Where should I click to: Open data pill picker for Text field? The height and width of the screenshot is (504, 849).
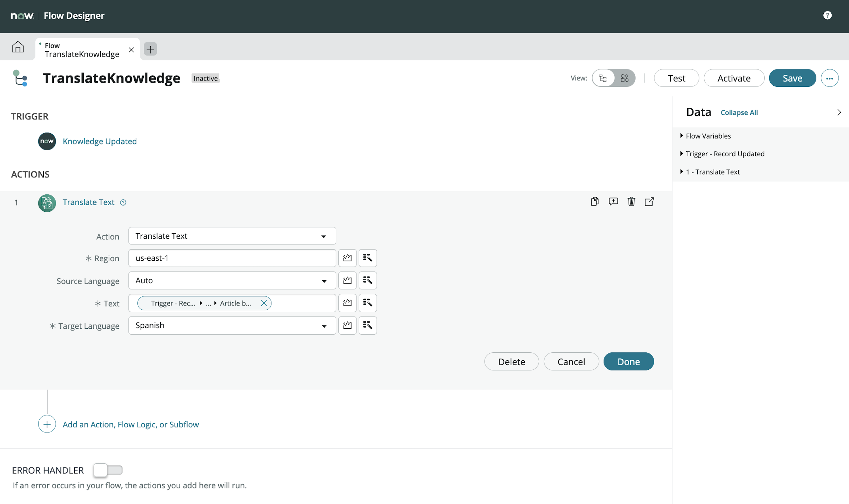click(367, 303)
